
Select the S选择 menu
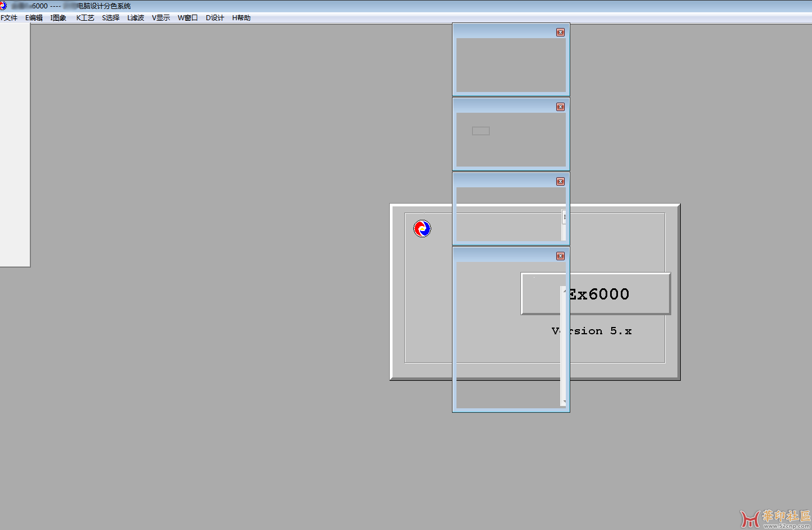pyautogui.click(x=110, y=18)
